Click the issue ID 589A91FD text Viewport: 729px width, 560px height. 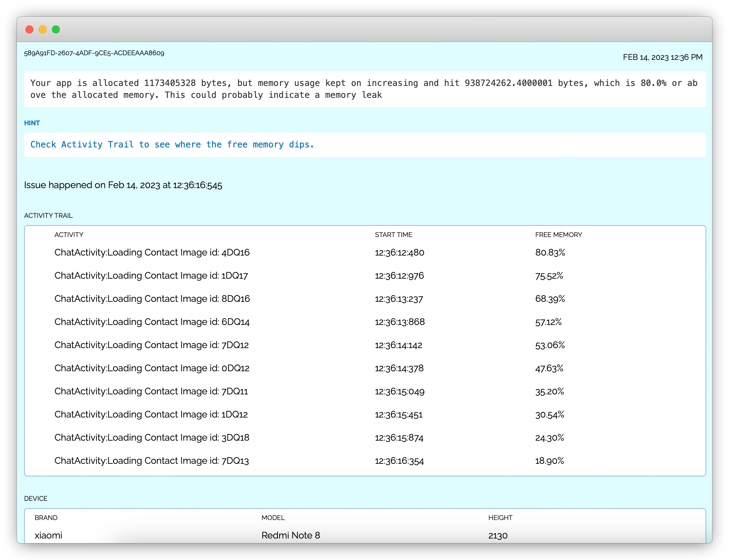point(94,53)
